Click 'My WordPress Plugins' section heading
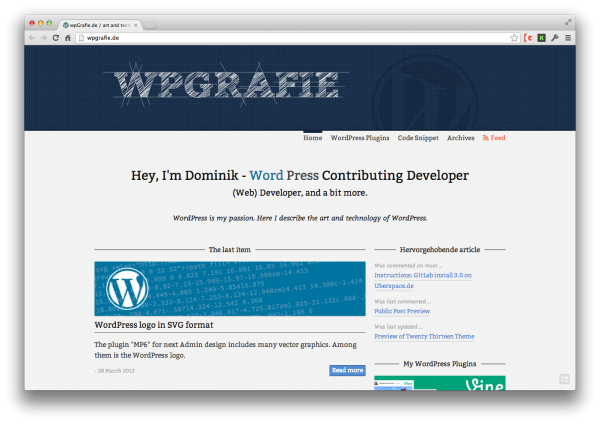Image resolution: width=600 pixels, height=424 pixels. point(440,364)
